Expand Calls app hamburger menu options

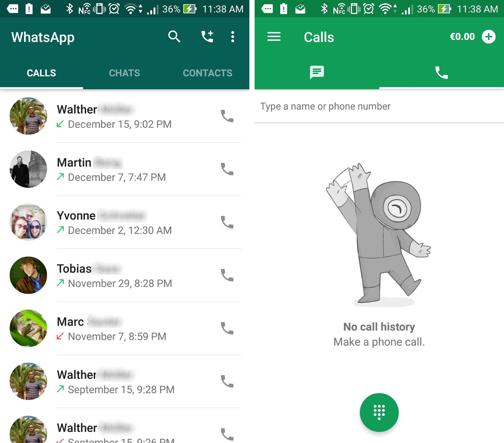(x=274, y=37)
